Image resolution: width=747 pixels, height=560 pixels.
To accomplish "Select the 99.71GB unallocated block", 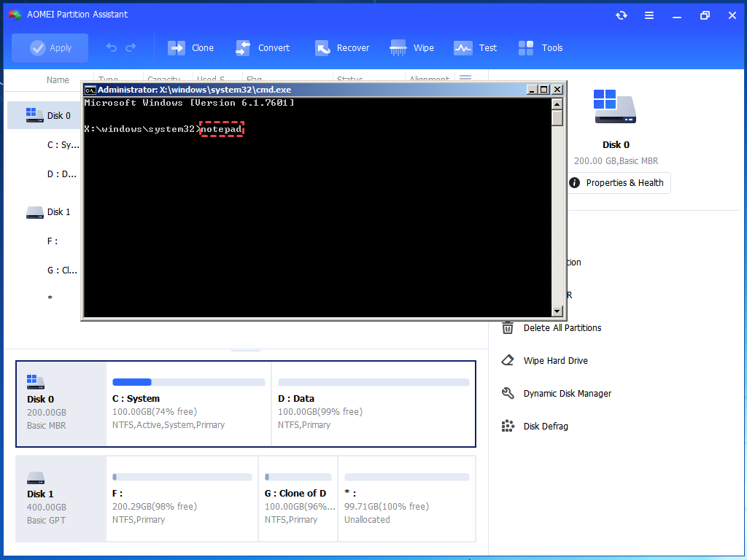I will point(407,499).
